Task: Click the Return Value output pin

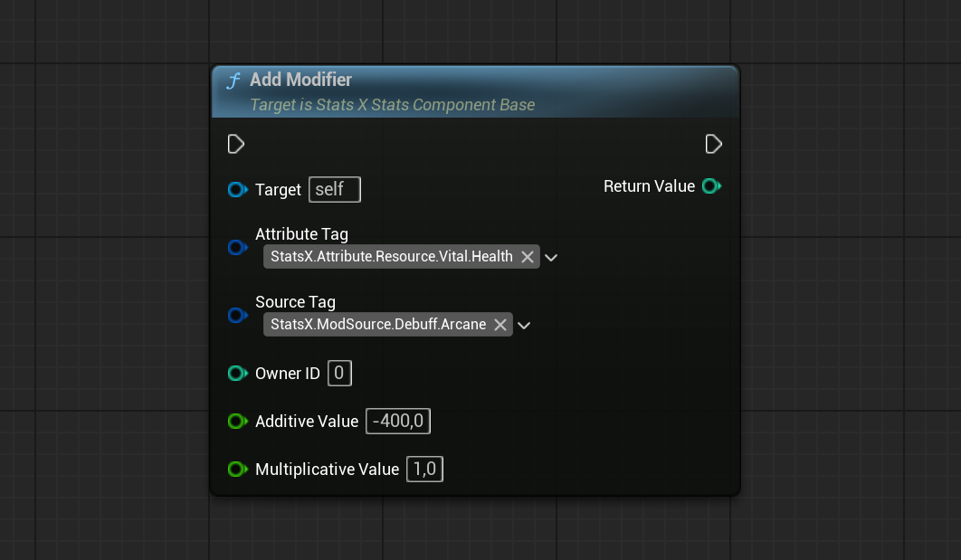Action: [x=711, y=185]
